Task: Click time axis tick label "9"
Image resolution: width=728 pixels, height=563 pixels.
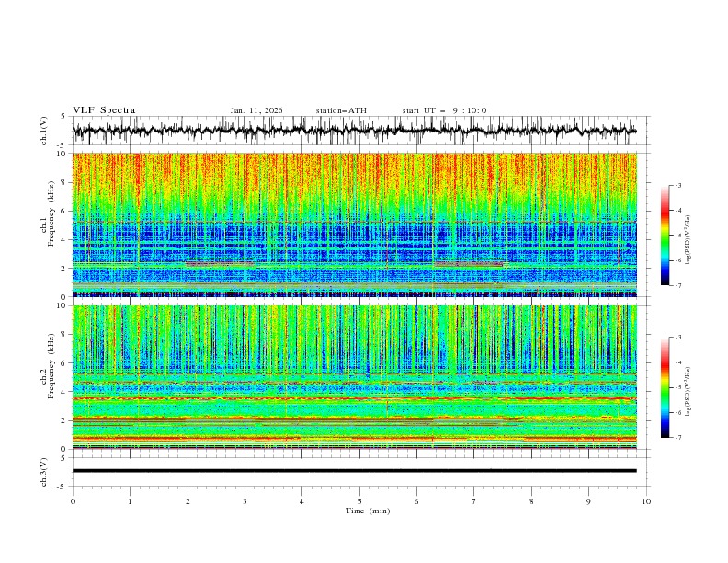Action: [588, 501]
